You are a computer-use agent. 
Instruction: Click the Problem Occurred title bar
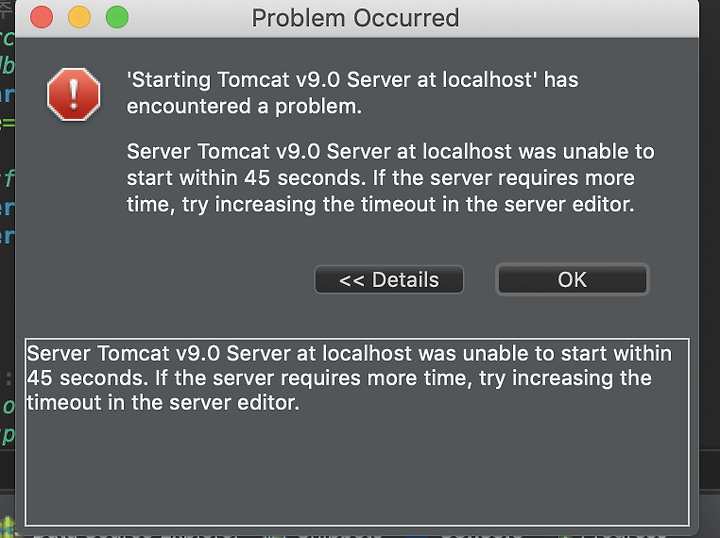[x=355, y=18]
